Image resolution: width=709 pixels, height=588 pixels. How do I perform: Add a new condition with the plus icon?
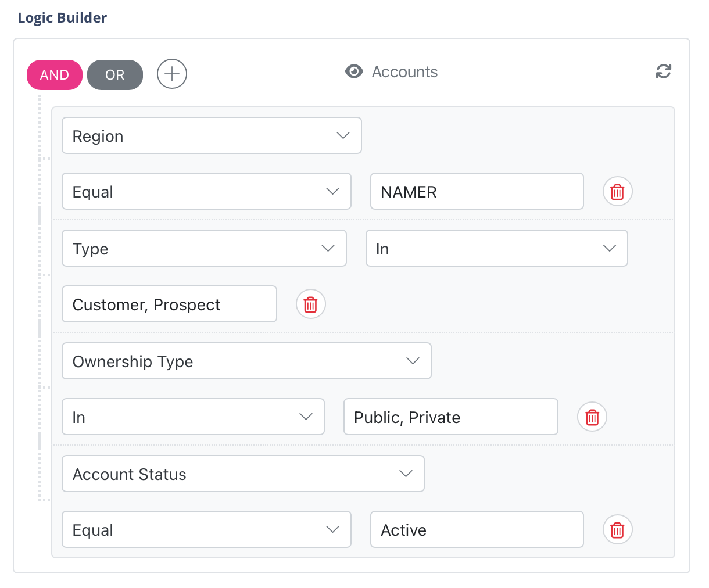click(171, 74)
